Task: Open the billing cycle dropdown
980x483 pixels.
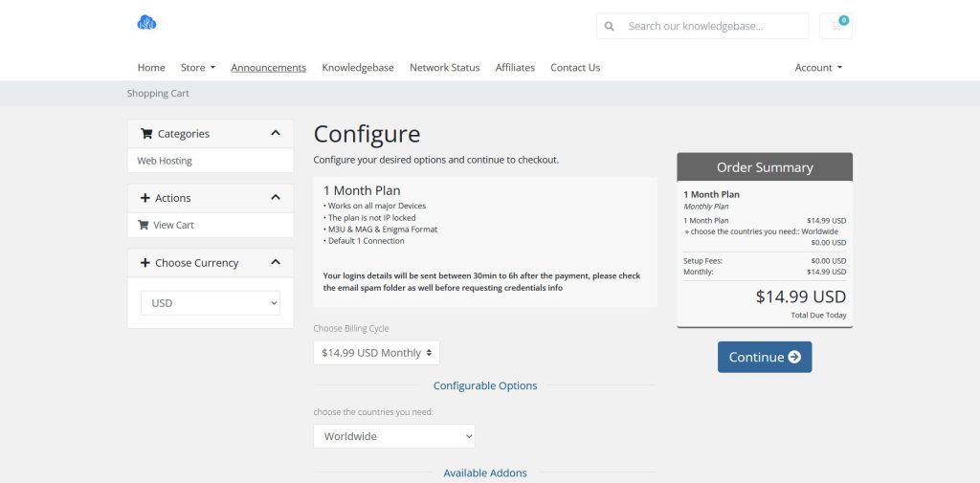Action: pyautogui.click(x=376, y=353)
